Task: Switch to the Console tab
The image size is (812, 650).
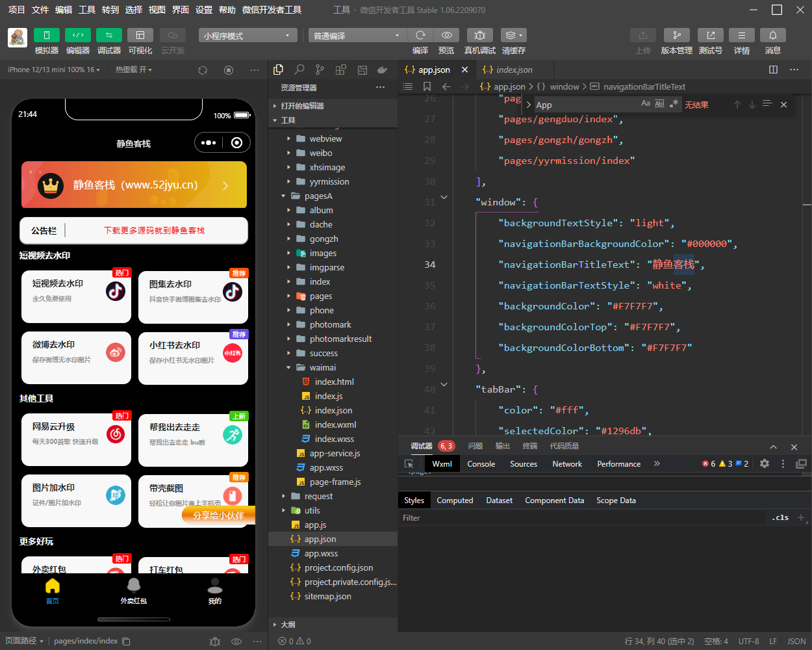Action: (x=481, y=463)
